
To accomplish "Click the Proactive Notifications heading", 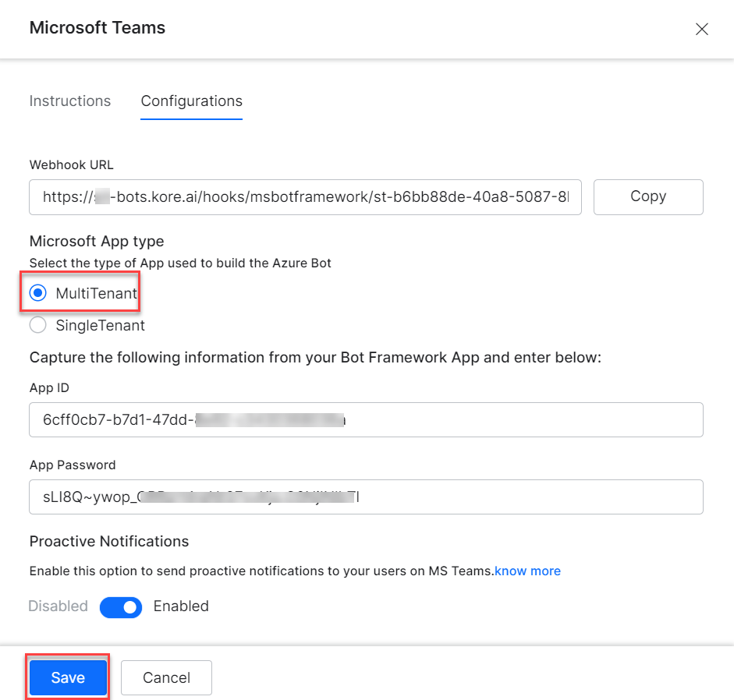I will pos(109,542).
